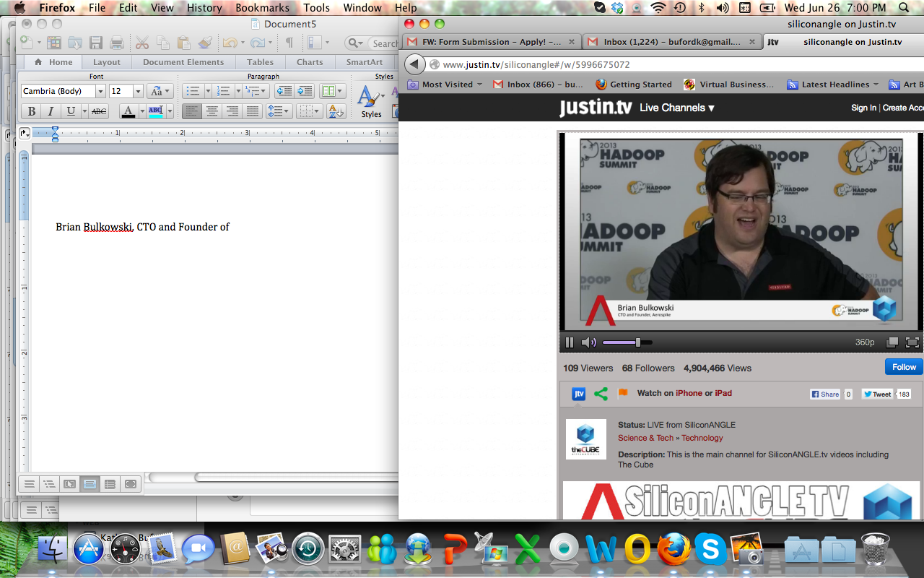Switch to the Layout ribbon tab
Image resolution: width=924 pixels, height=578 pixels.
coord(107,62)
